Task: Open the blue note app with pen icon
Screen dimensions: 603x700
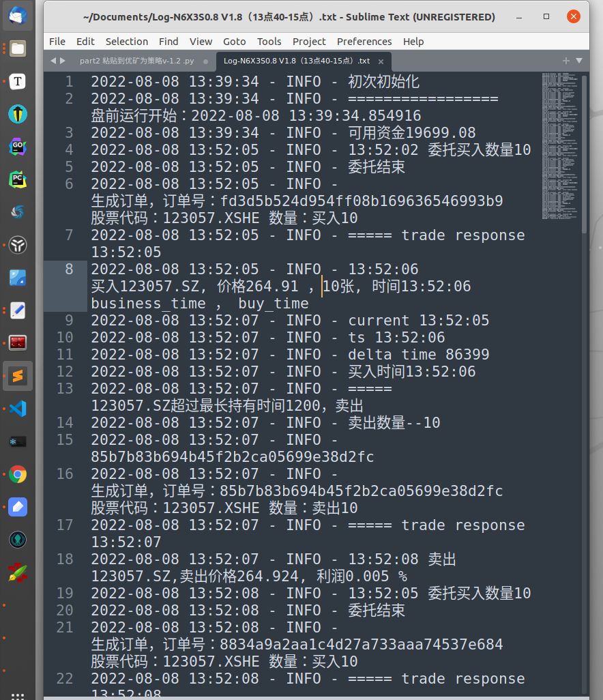Action: 18,507
